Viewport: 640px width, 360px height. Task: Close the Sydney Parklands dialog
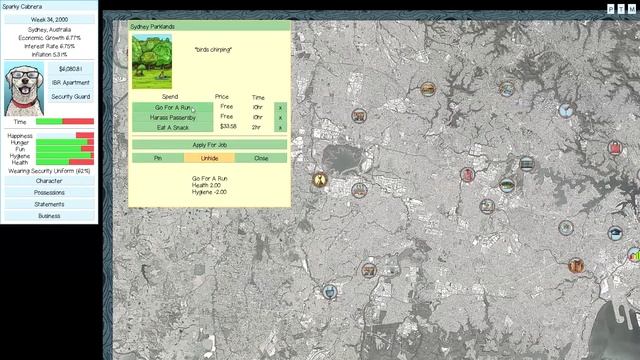261,158
